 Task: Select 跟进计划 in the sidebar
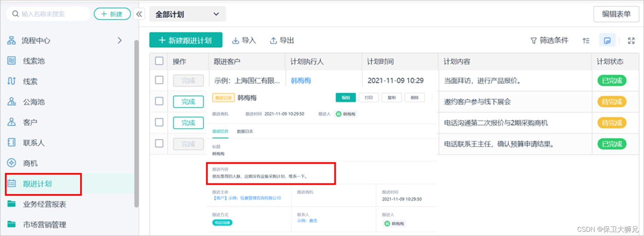click(x=38, y=184)
